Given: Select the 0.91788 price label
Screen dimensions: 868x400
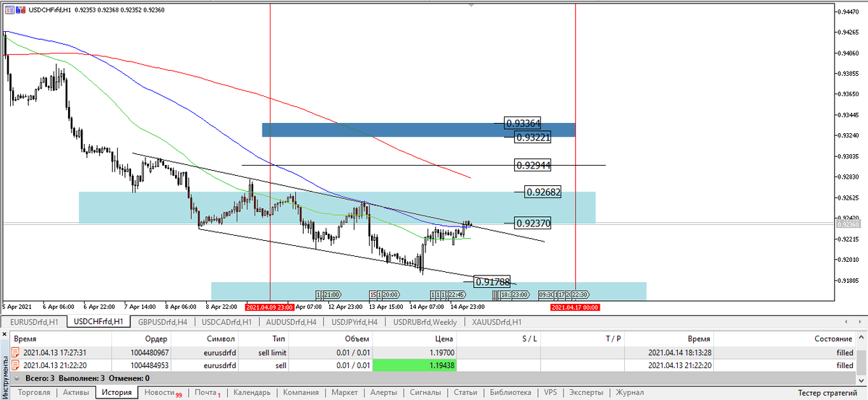Looking at the screenshot, I should click(492, 281).
